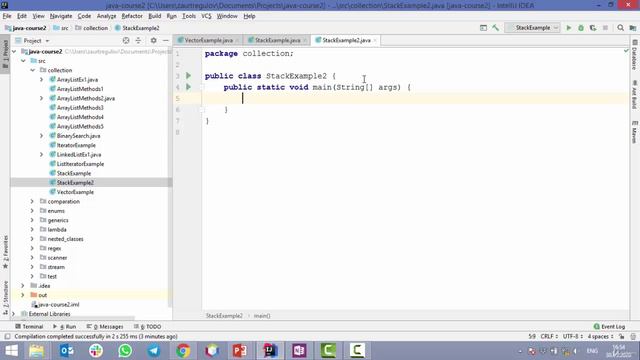Open Telegram from the taskbar
Viewport: 640px width, 360px height.
pyautogui.click(x=154, y=351)
